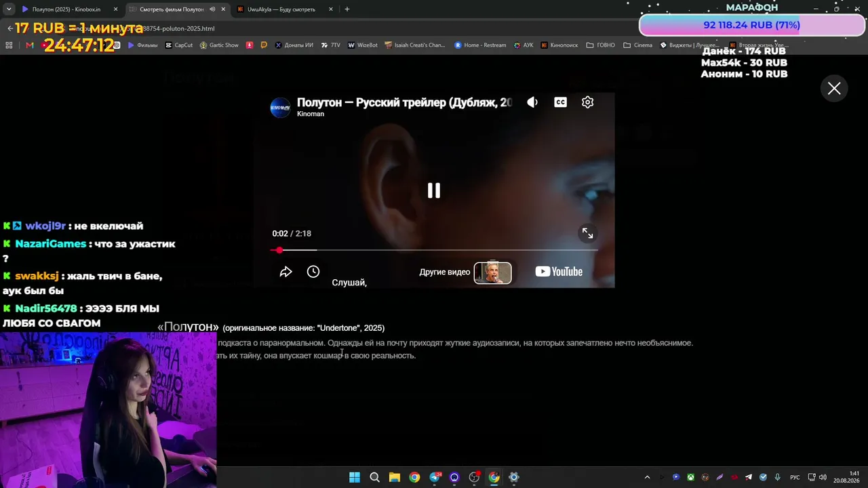Image resolution: width=868 pixels, height=488 pixels.
Task: Seek the trailer using the red progress bar
Action: [x=434, y=250]
